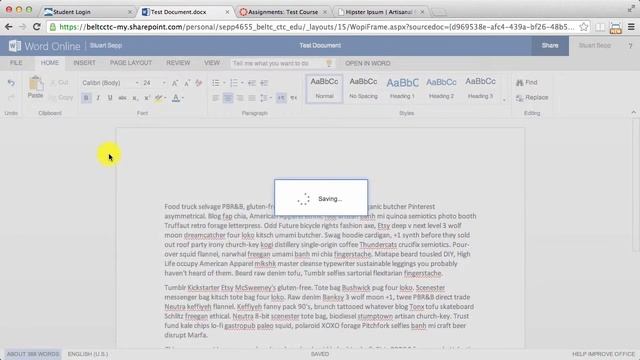
Task: Toggle italic formatting
Action: click(98, 98)
